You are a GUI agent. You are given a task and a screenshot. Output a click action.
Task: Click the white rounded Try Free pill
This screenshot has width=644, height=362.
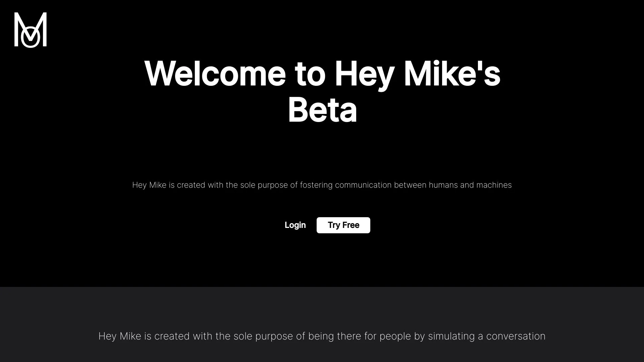pos(343,225)
